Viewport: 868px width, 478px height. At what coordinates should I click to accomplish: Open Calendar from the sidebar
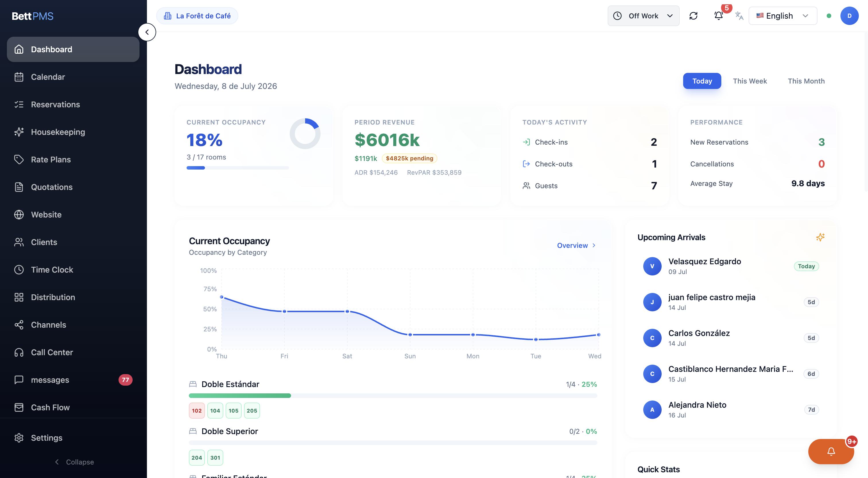coord(73,77)
